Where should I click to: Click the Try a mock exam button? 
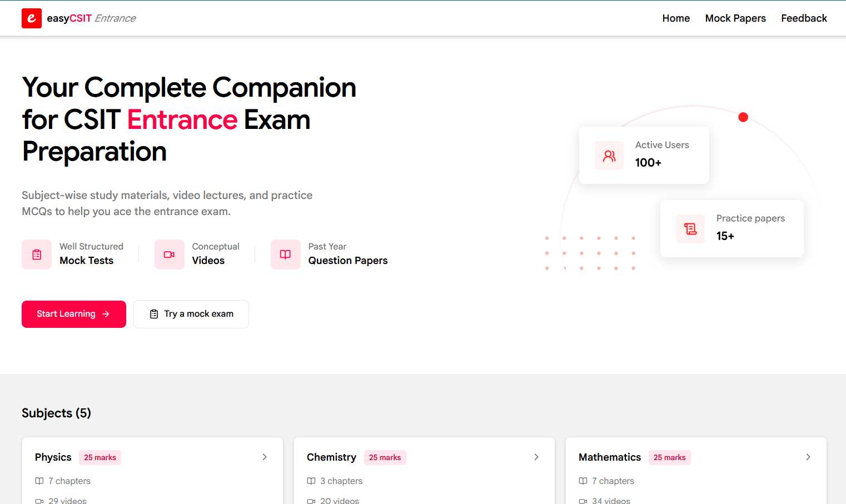click(x=191, y=314)
